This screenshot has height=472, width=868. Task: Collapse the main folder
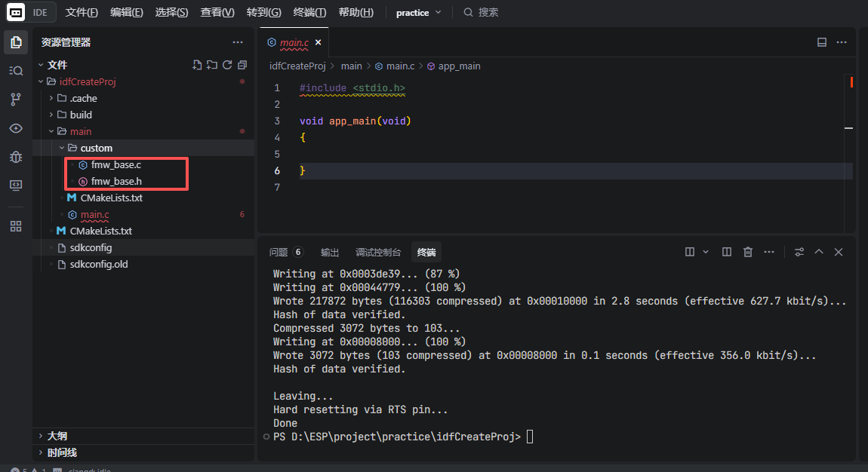[x=51, y=131]
